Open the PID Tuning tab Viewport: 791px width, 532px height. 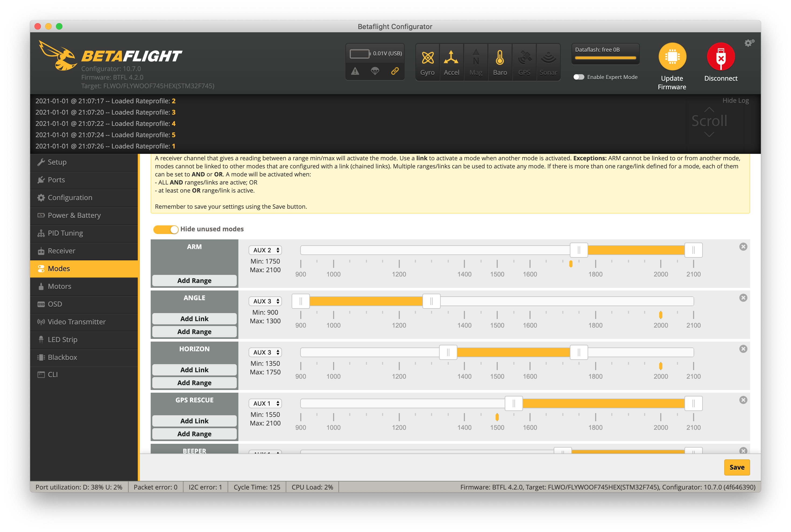[x=84, y=233]
